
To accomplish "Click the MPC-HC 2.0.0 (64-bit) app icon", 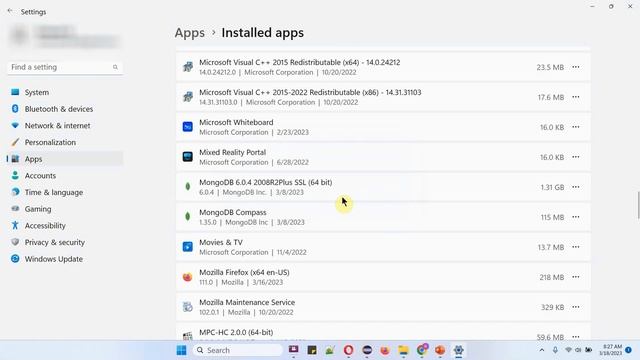I will (187, 336).
